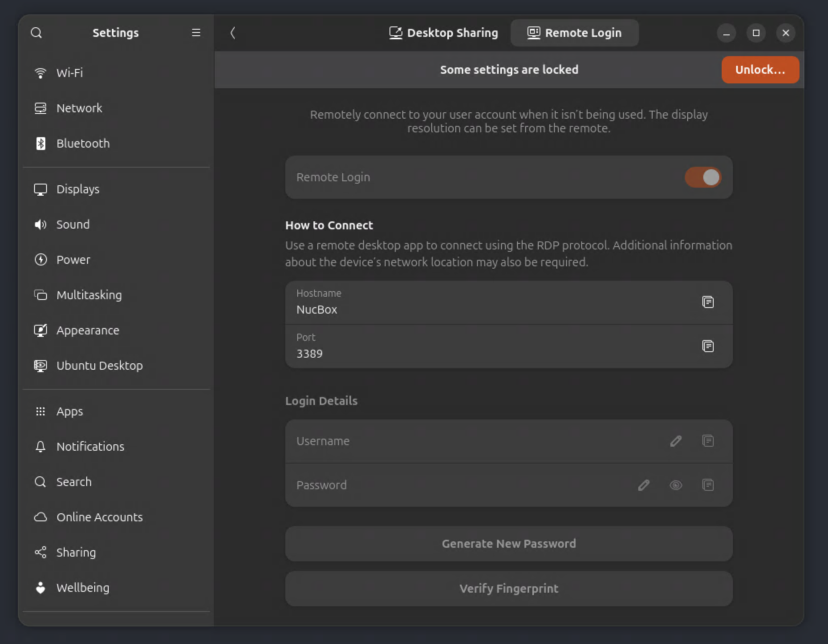Click the Appearance sidebar icon
This screenshot has width=828, height=644.
[x=41, y=330]
